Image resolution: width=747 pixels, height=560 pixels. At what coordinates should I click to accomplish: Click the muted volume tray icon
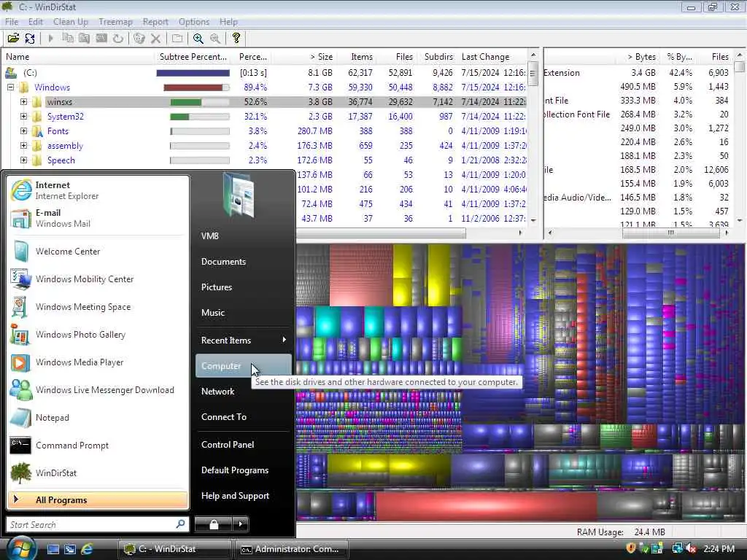[x=692, y=548]
